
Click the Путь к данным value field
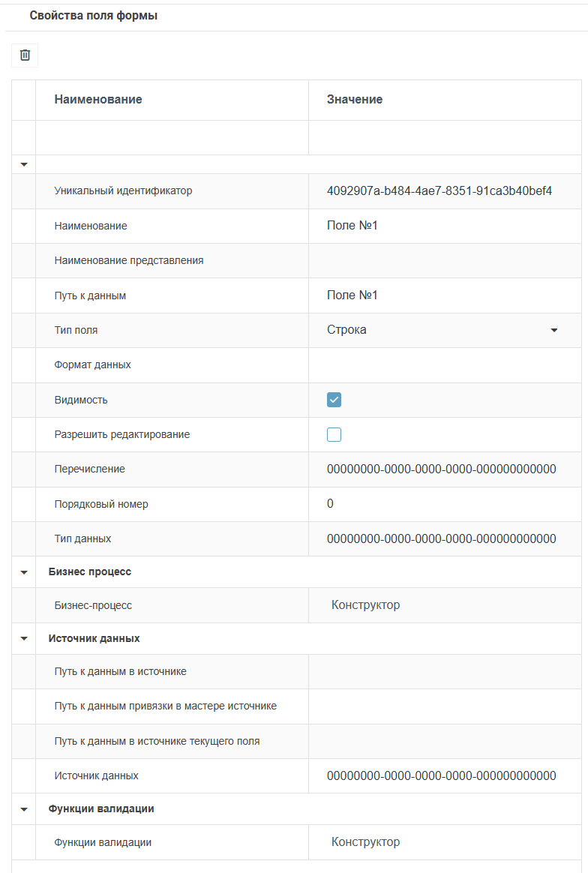pyautogui.click(x=442, y=295)
